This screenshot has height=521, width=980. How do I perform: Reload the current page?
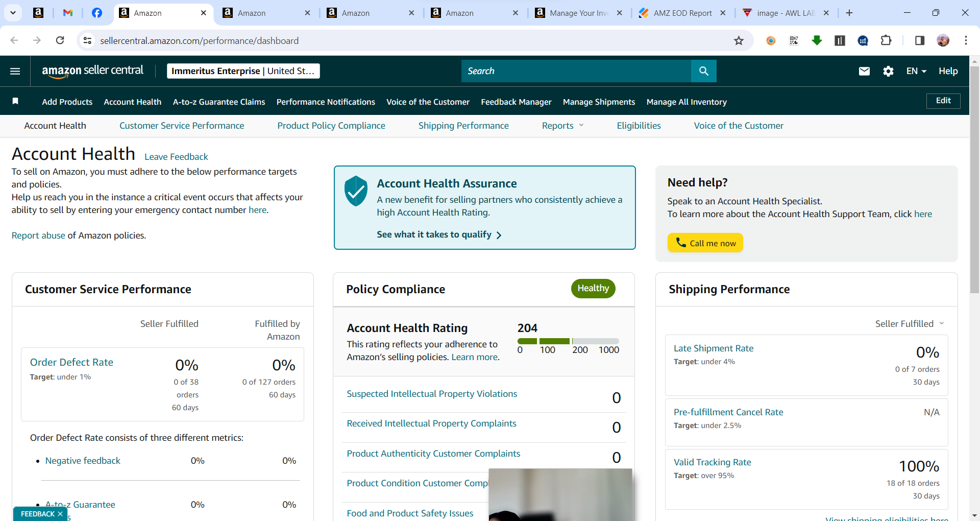click(60, 40)
